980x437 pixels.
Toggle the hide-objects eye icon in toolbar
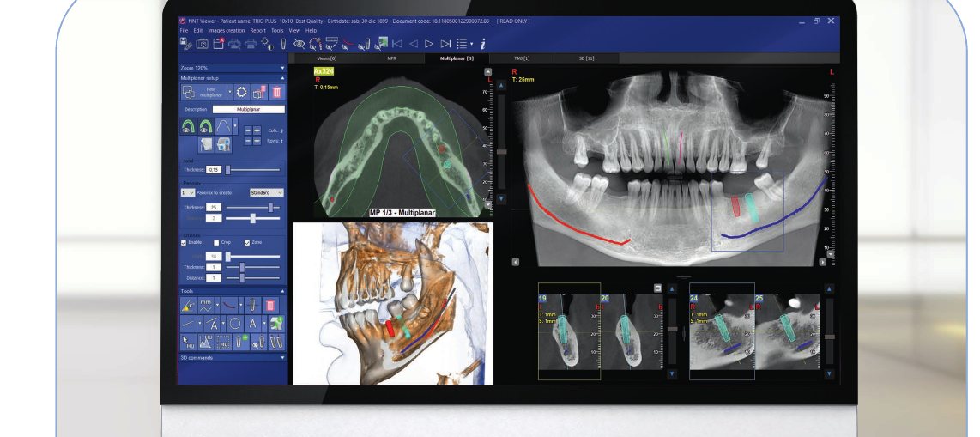coord(299,44)
